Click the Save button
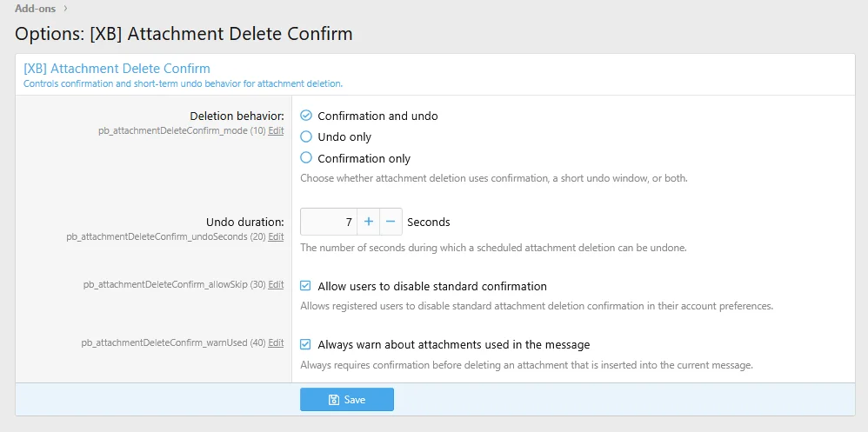 click(347, 399)
